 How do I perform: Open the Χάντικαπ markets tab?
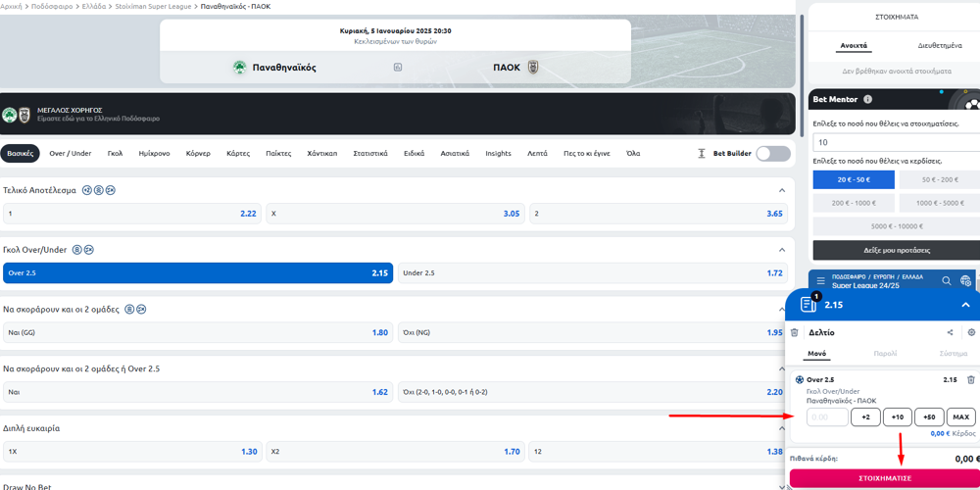[322, 154]
